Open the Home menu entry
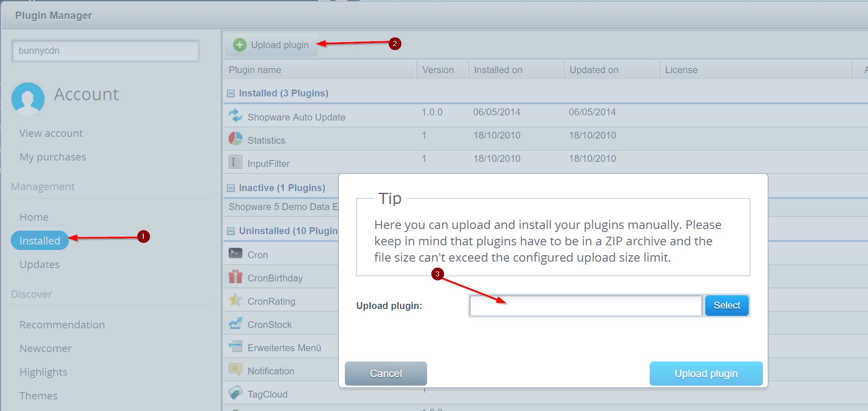This screenshot has height=411, width=868. 34,217
